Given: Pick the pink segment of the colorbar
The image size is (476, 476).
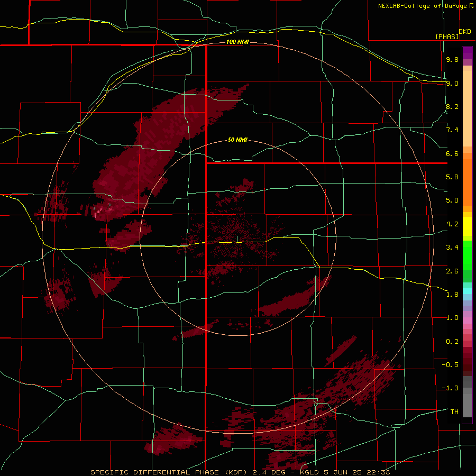Looking at the screenshot, I should [467, 321].
